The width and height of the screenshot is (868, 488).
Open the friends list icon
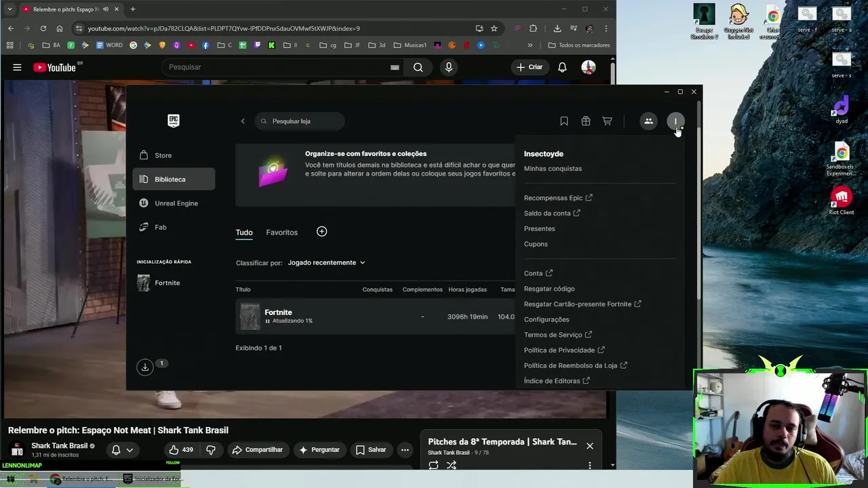(x=648, y=121)
